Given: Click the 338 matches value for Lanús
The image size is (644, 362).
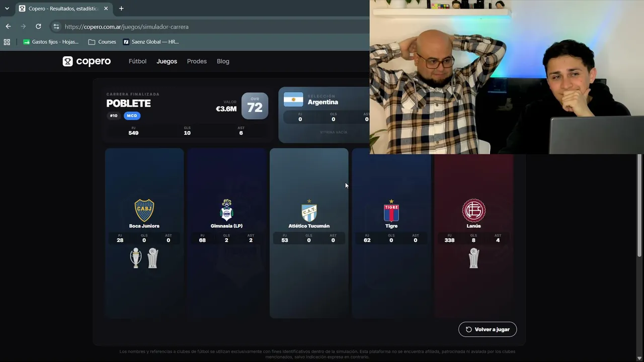Looking at the screenshot, I should click(449, 240).
